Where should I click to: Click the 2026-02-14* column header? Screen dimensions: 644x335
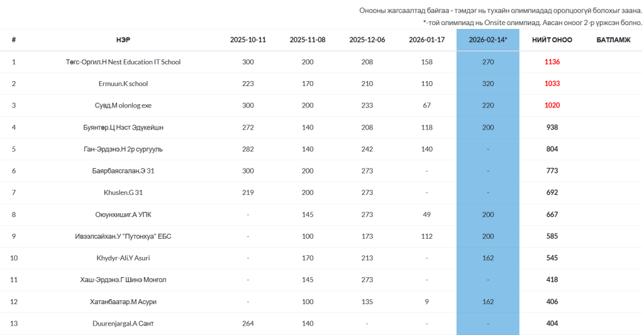[487, 40]
